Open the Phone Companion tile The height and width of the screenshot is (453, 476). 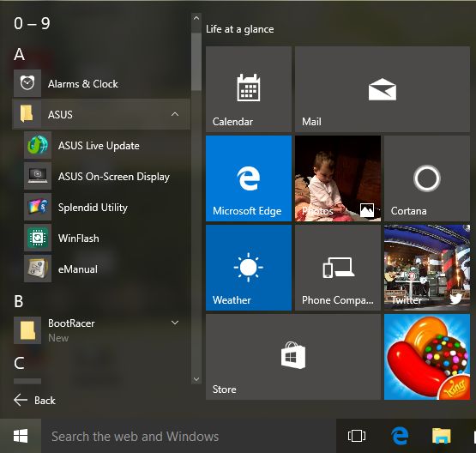pos(338,268)
